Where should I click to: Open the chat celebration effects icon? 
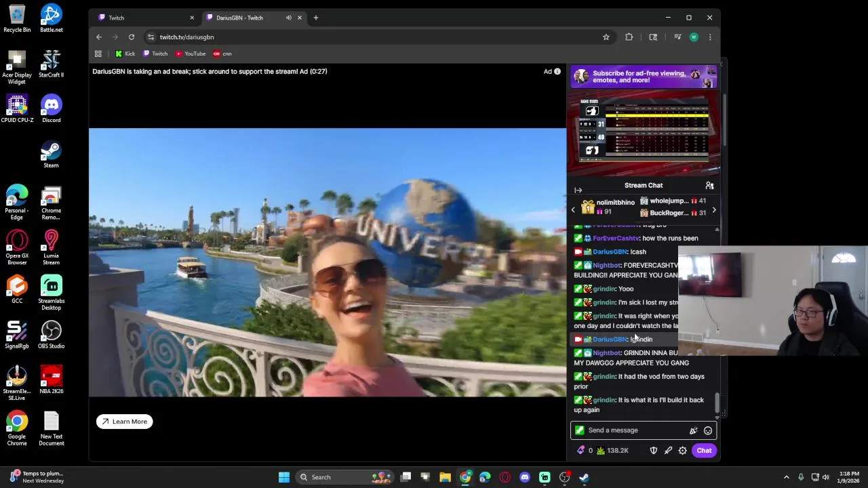(x=693, y=430)
